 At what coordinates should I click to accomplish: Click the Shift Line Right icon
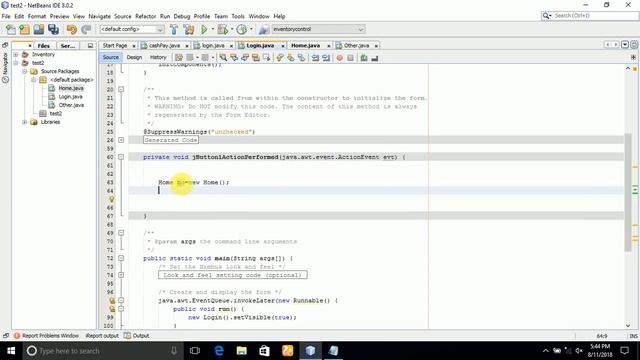click(326, 58)
